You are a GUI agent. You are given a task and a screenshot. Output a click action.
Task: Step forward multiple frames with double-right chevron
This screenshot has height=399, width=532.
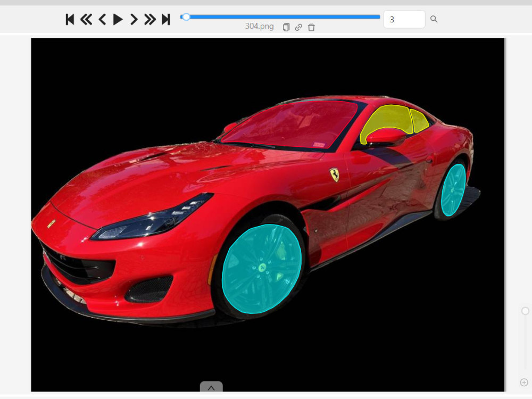click(x=149, y=19)
